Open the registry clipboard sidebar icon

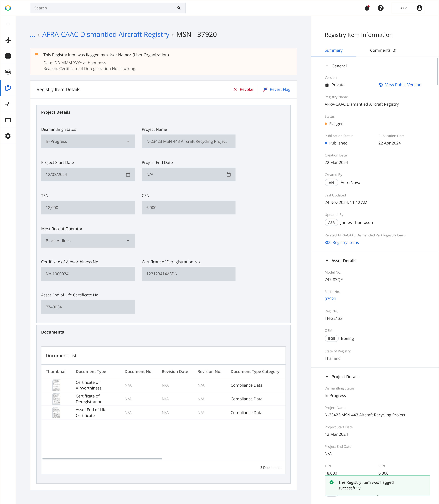click(8, 88)
